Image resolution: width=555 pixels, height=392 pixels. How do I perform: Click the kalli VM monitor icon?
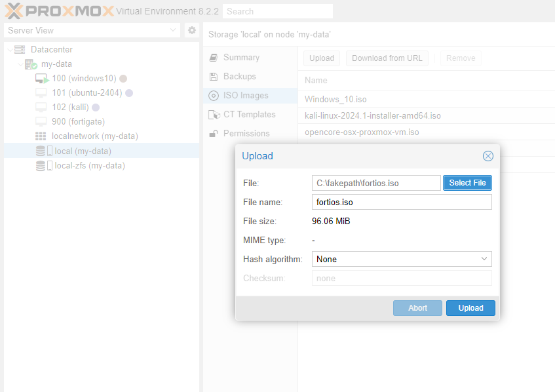click(x=41, y=108)
